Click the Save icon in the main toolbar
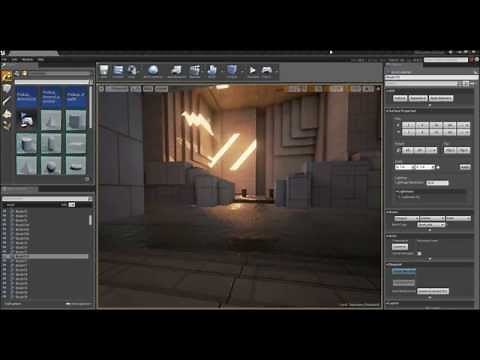Viewport: 480px width, 360px height. click(104, 70)
